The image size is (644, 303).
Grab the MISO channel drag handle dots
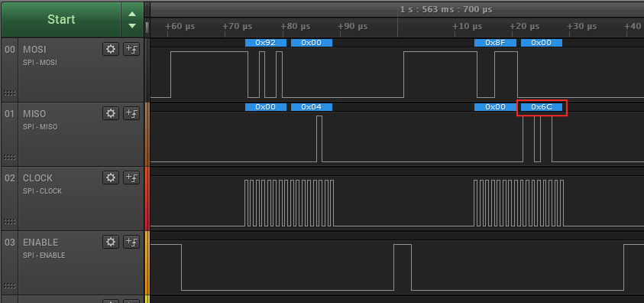click(x=9, y=157)
